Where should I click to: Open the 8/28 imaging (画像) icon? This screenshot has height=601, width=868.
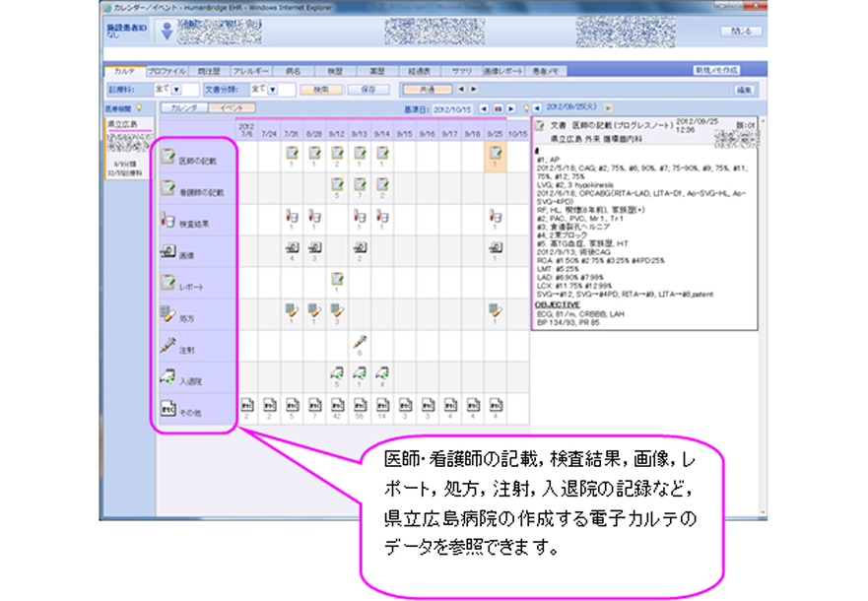click(x=314, y=247)
